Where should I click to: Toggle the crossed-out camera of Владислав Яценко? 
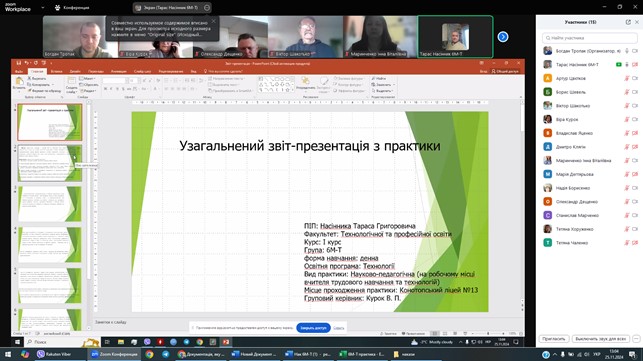coord(635,133)
